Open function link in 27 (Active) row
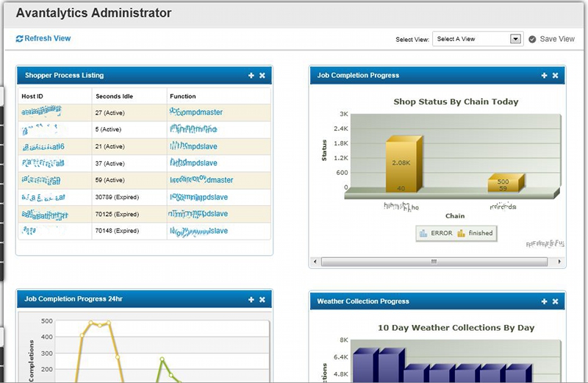The height and width of the screenshot is (383, 588). point(196,112)
